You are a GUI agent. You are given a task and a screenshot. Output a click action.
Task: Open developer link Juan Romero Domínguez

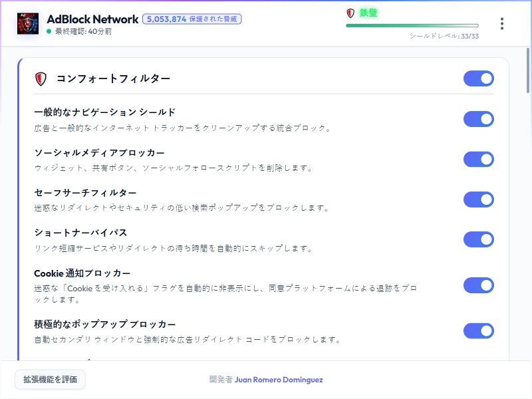(279, 380)
